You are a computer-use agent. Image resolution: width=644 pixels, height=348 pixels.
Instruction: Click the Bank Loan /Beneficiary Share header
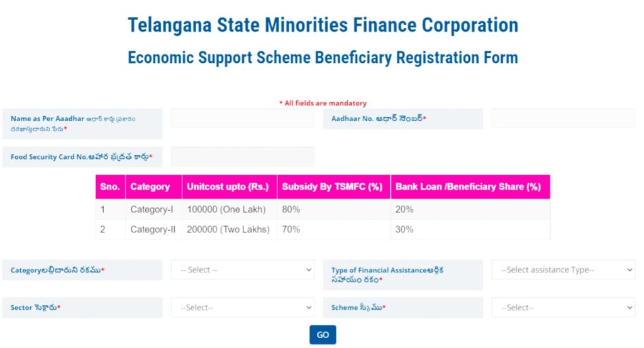pos(468,187)
